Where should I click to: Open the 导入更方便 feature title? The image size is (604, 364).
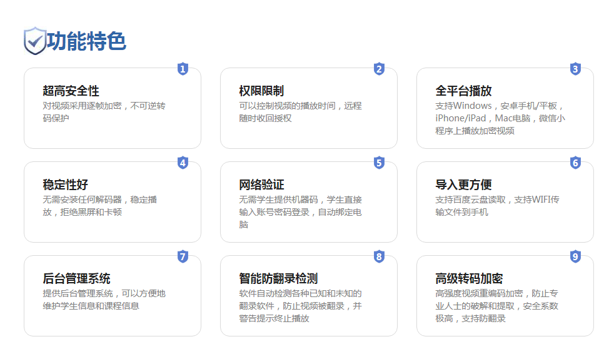pyautogui.click(x=463, y=185)
